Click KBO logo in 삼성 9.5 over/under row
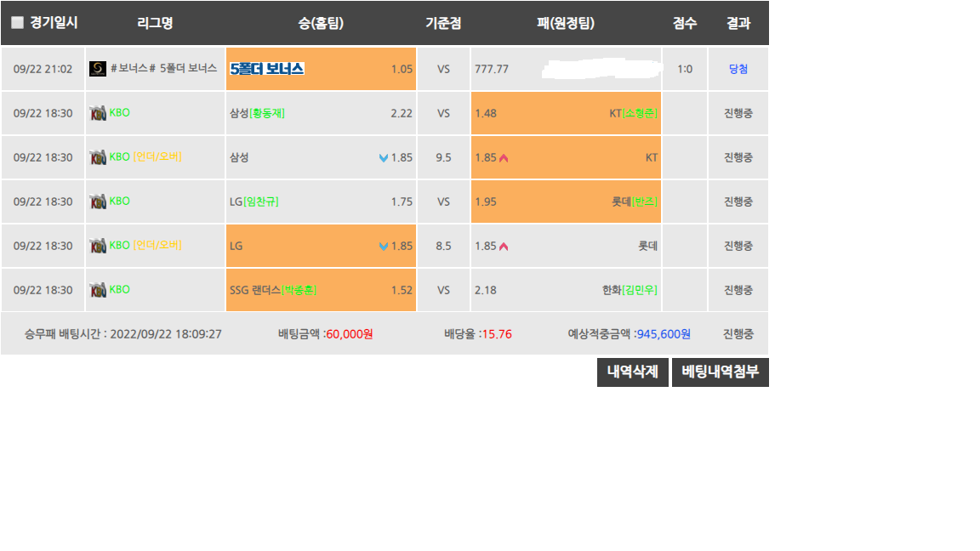This screenshot has height=551, width=980. (98, 157)
